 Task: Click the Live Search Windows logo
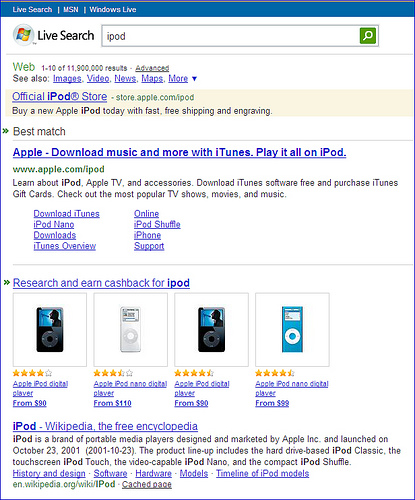(x=23, y=35)
